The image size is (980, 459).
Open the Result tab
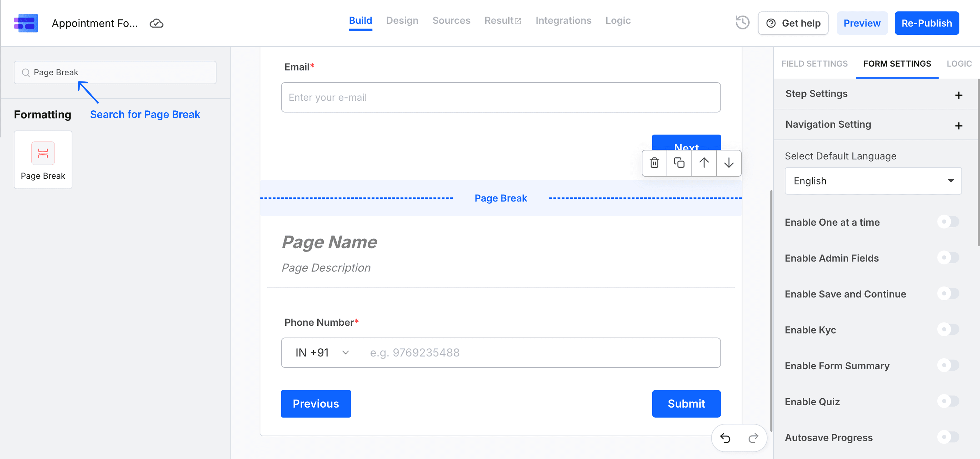click(503, 21)
